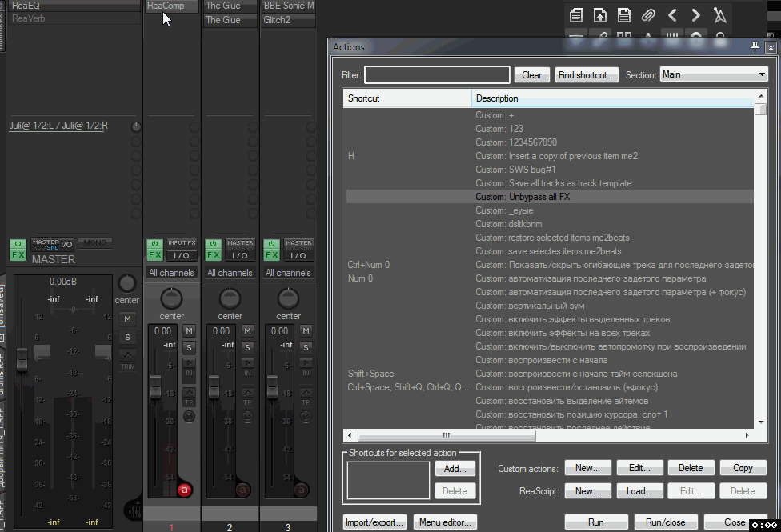
Task: Click the Find shortcut... button
Action: click(587, 75)
